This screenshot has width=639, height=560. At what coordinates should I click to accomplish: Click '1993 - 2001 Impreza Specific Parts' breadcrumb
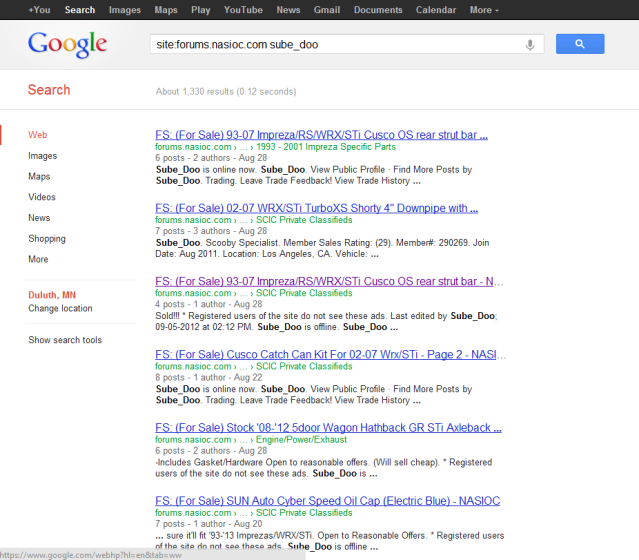[x=326, y=147]
